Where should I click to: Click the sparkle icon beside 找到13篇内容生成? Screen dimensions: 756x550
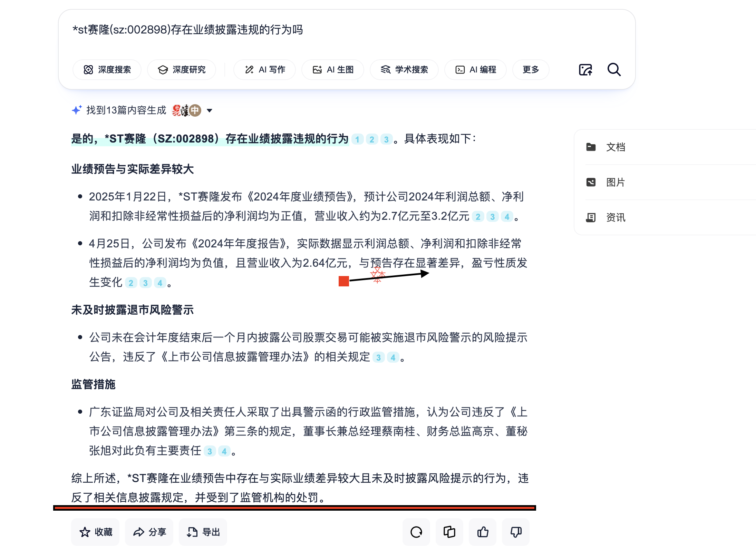pos(77,110)
